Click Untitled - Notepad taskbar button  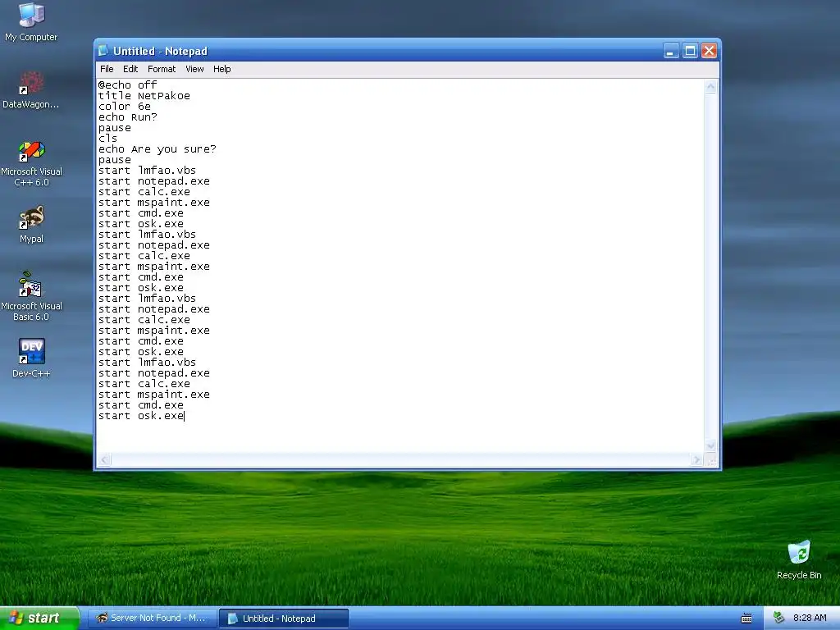click(284, 619)
